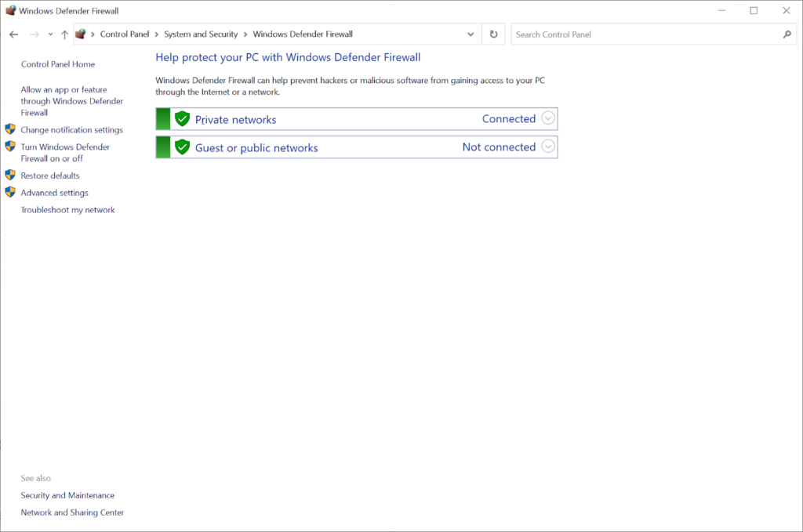Open Network and Sharing Center
Viewport: 803px width, 532px height.
pyautogui.click(x=71, y=512)
